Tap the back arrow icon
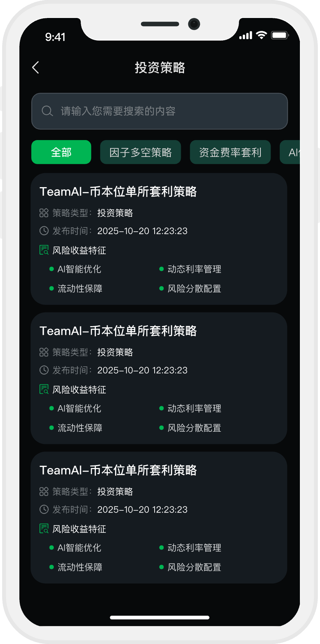The width and height of the screenshot is (320, 644). [36, 68]
